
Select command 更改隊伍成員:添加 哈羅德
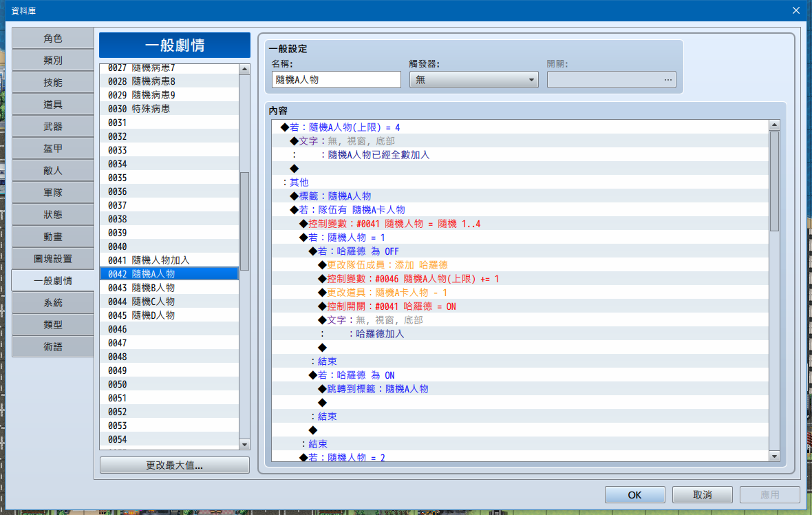[520, 265]
